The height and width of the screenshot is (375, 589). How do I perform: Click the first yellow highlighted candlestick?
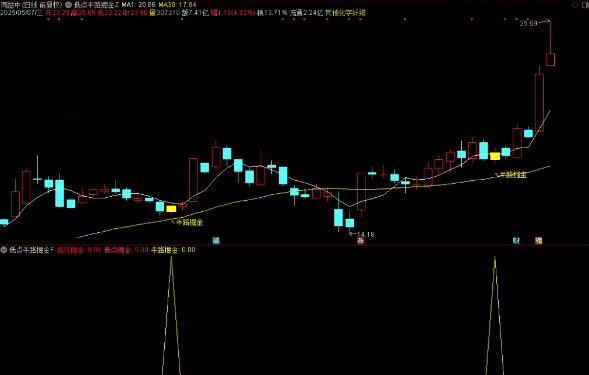[x=171, y=209]
